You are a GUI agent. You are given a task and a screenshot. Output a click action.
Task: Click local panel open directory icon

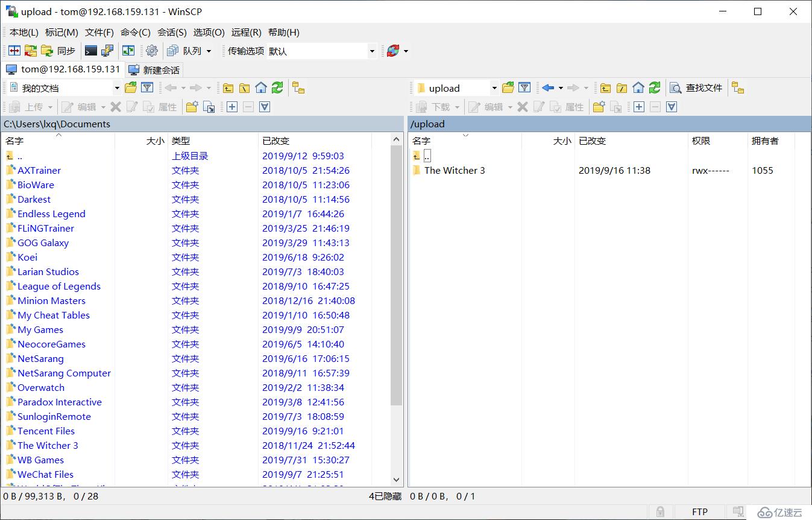tap(131, 88)
